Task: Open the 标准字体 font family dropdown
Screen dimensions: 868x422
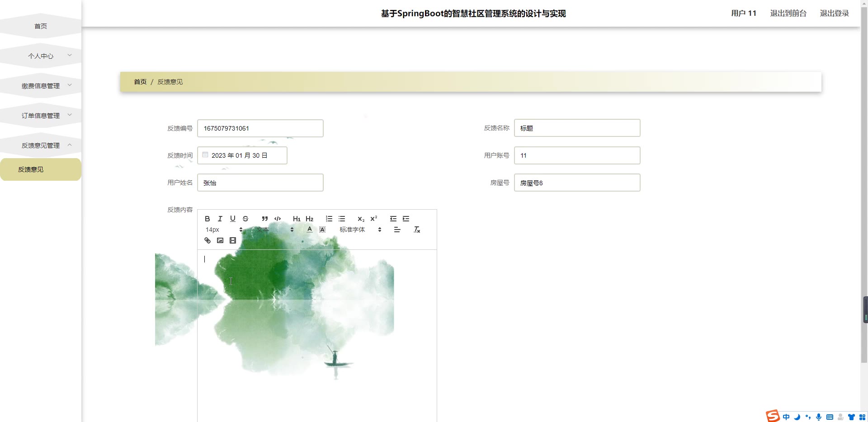Action: click(360, 230)
